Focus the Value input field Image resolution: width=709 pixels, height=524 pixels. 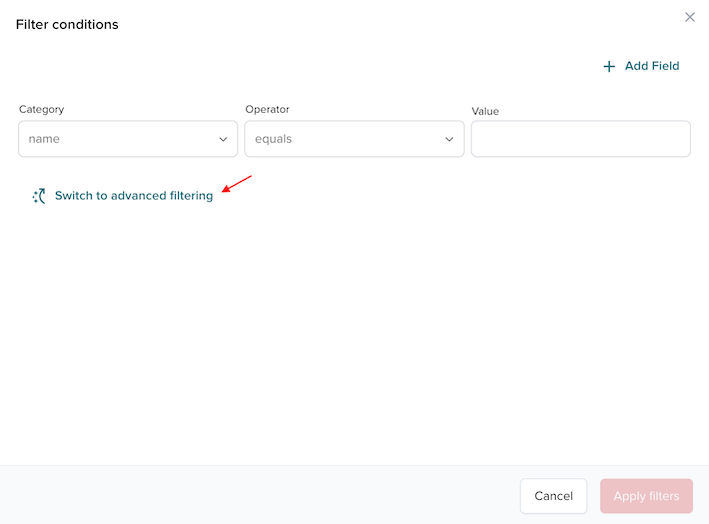(580, 139)
